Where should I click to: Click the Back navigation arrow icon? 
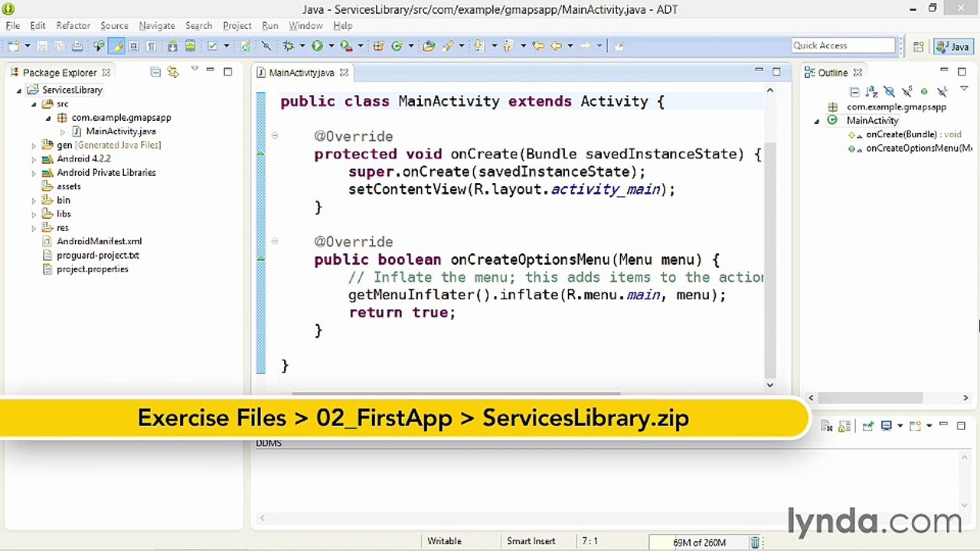click(x=557, y=46)
